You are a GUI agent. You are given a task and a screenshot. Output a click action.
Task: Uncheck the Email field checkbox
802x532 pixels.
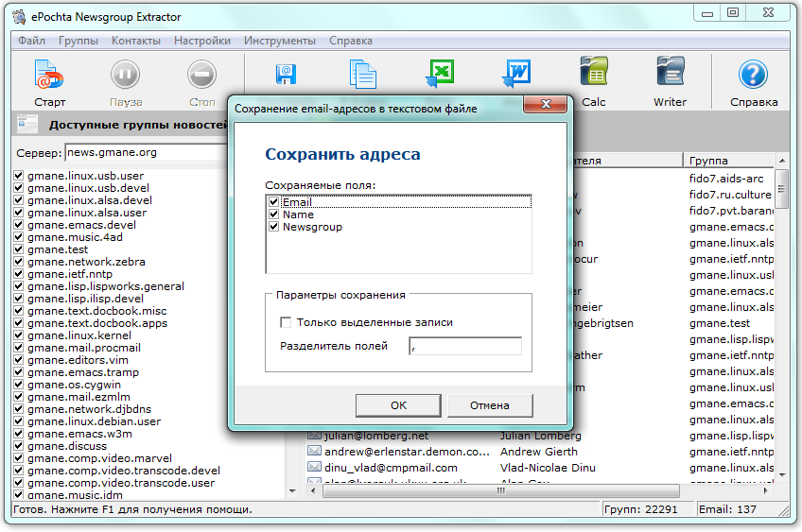(x=273, y=202)
